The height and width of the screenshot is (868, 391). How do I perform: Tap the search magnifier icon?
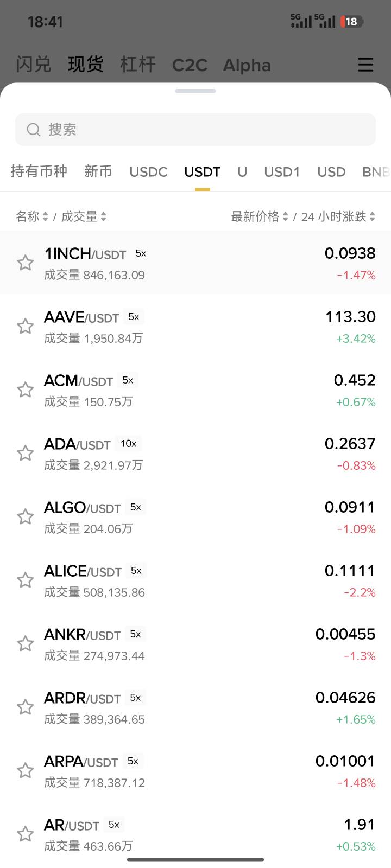[34, 130]
